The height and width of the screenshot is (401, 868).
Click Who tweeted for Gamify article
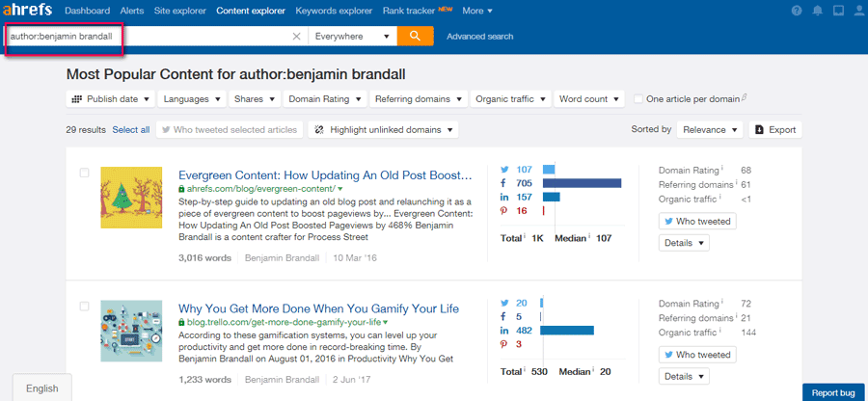tap(697, 355)
